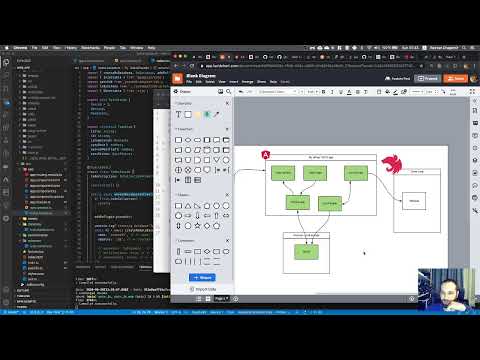Click the image insert icon beside search
Image resolution: width=480 pixels, height=360 pixels.
(220, 91)
